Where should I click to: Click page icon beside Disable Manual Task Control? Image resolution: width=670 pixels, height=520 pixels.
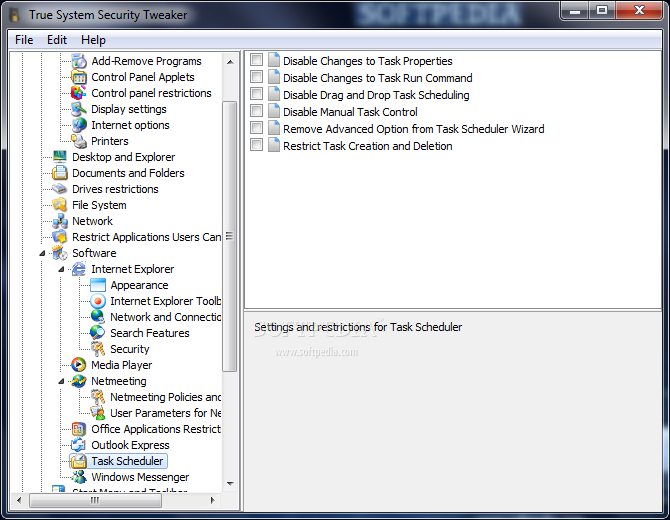click(x=274, y=111)
